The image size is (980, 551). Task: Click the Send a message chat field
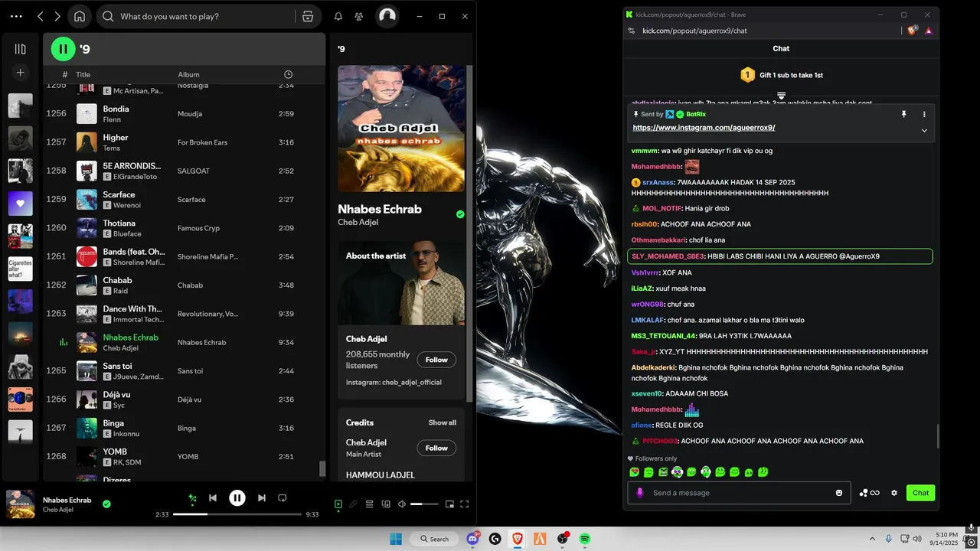coord(739,493)
